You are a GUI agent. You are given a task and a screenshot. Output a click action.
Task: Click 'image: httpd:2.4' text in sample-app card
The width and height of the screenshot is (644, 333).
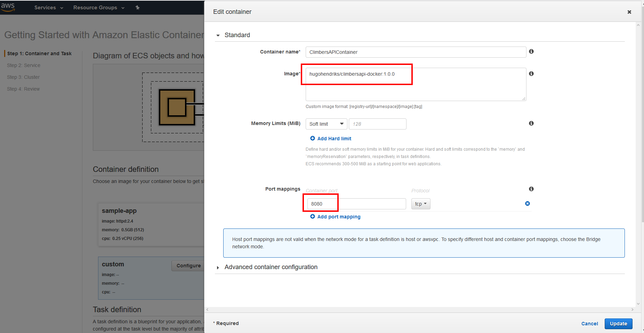point(118,221)
